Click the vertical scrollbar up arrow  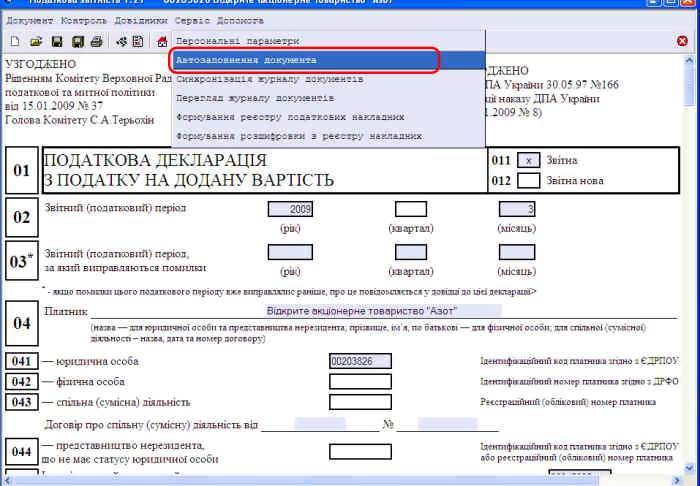click(x=689, y=61)
